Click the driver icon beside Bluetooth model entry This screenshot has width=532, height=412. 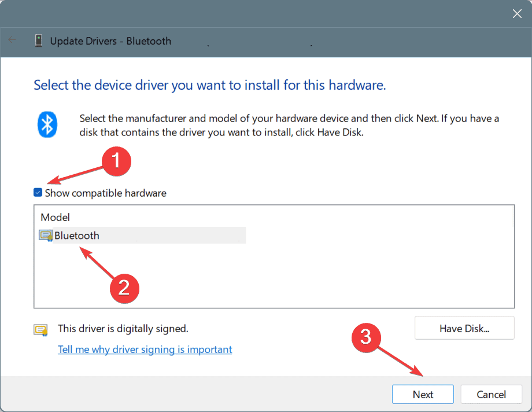coord(45,236)
